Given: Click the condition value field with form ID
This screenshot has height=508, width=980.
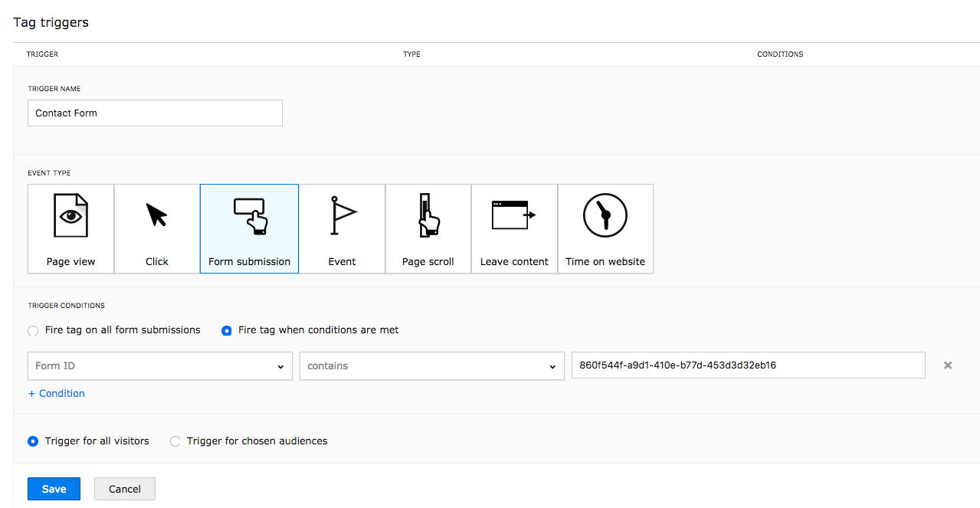Looking at the screenshot, I should 748,365.
